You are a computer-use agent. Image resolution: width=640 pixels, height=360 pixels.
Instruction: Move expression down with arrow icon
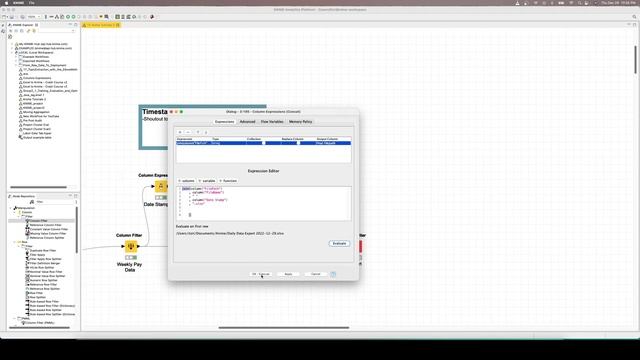(206, 132)
